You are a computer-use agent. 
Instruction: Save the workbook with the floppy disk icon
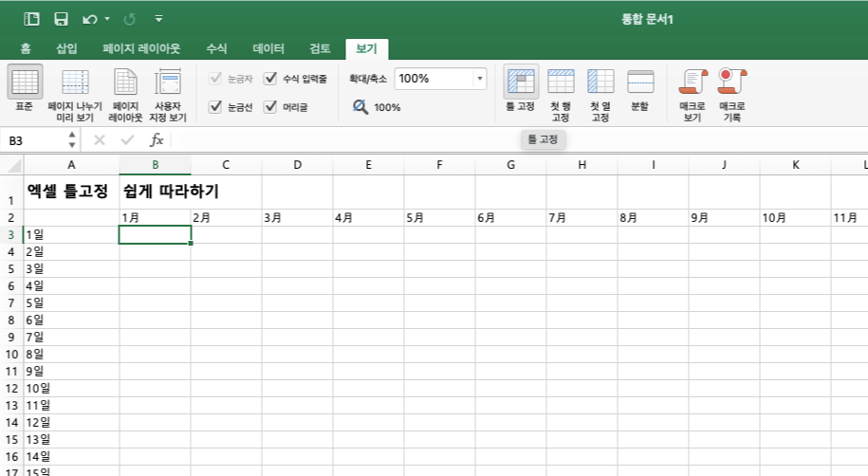[x=61, y=19]
